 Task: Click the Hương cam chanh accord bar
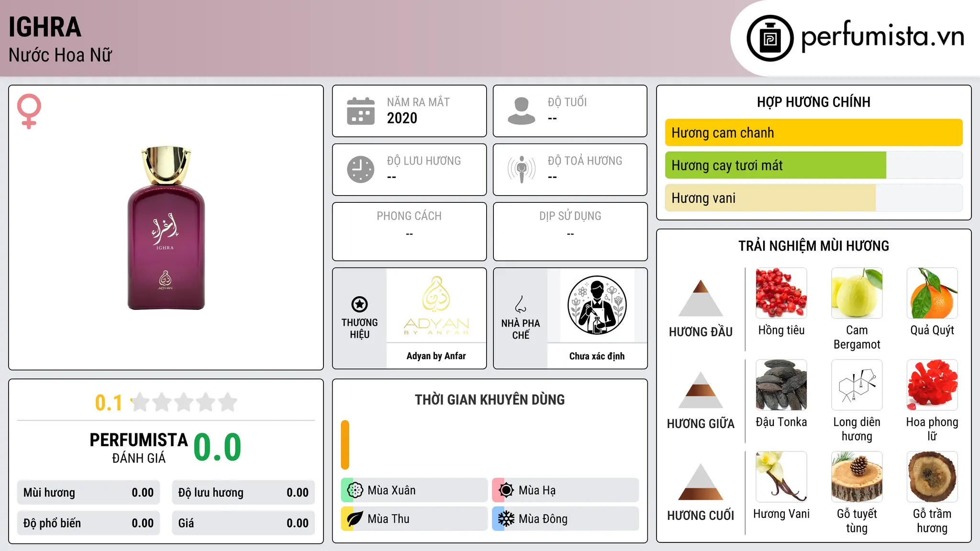click(814, 132)
